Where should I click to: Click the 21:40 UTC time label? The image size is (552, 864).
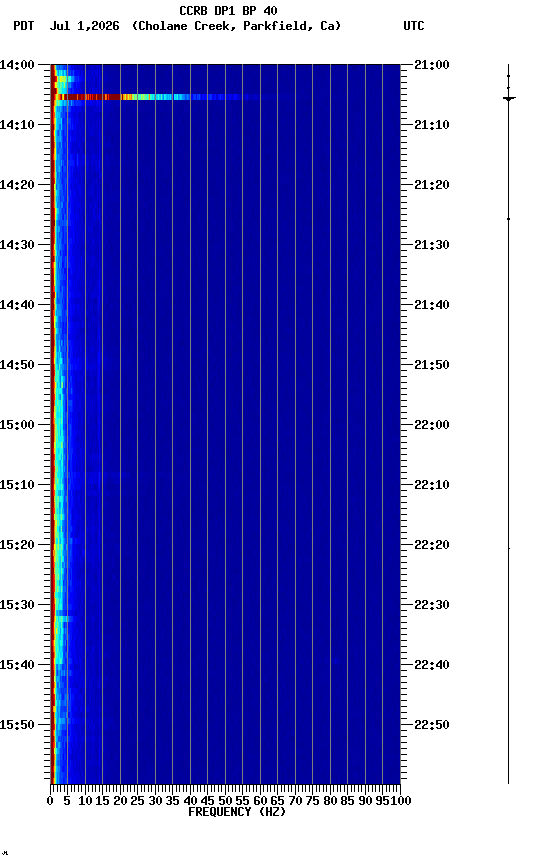click(x=432, y=305)
